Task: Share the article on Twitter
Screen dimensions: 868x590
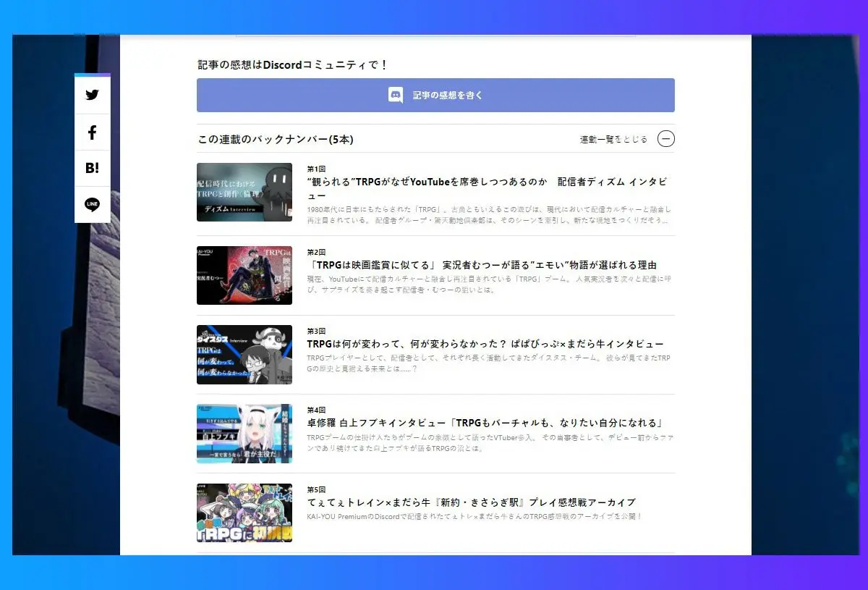Action: point(92,95)
